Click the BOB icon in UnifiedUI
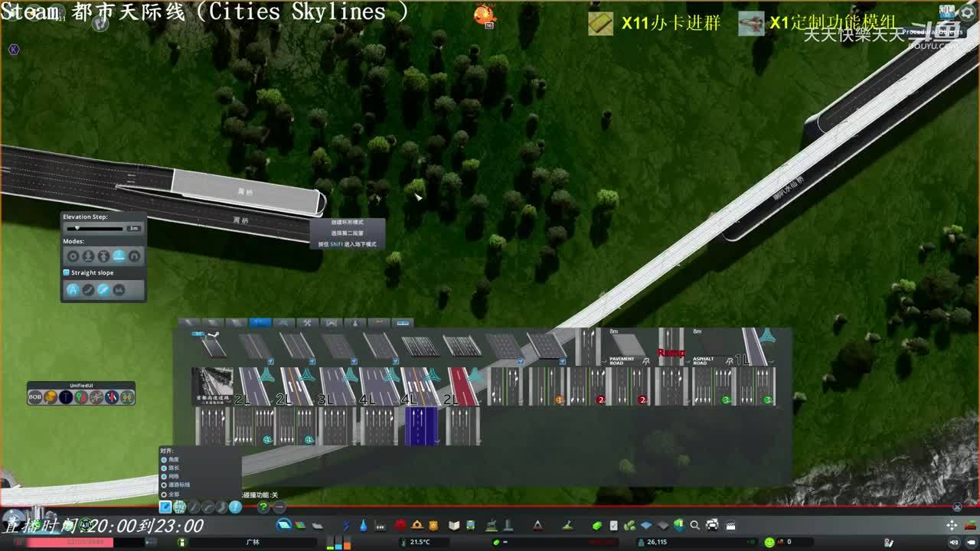 (x=35, y=397)
